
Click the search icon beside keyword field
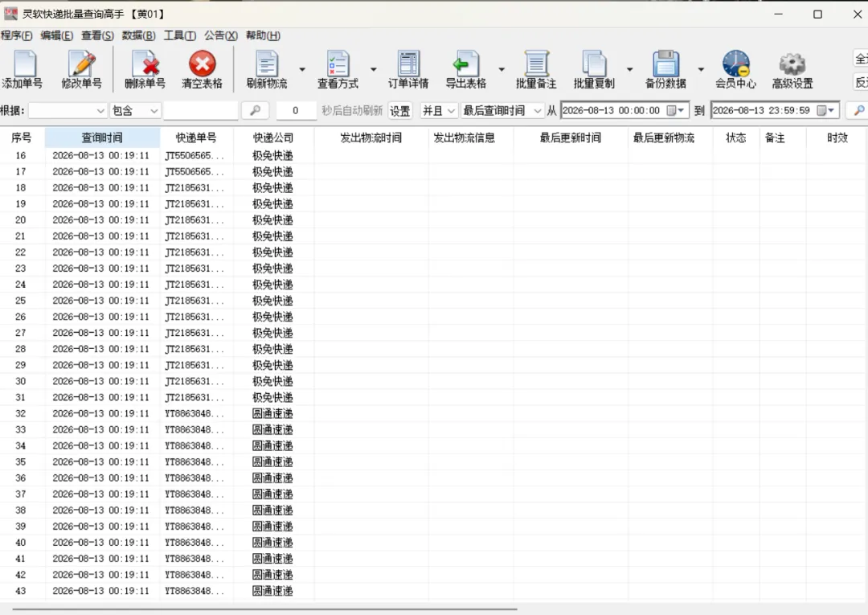point(256,110)
